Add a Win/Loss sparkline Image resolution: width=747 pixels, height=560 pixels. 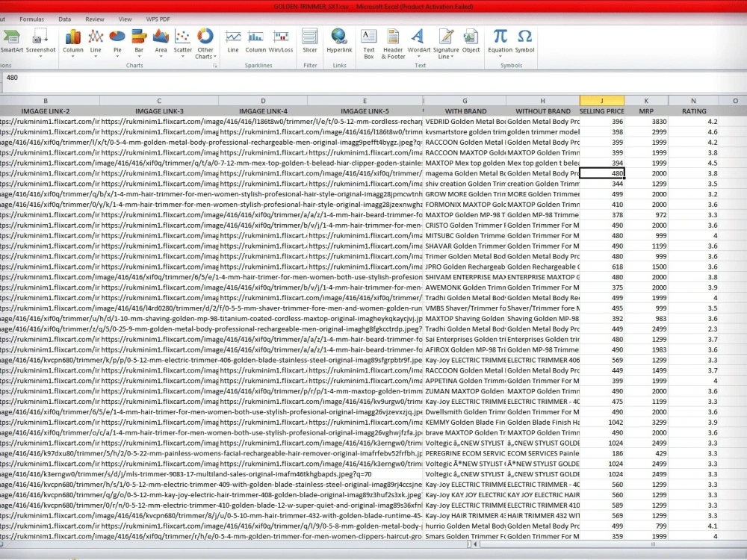281,41
